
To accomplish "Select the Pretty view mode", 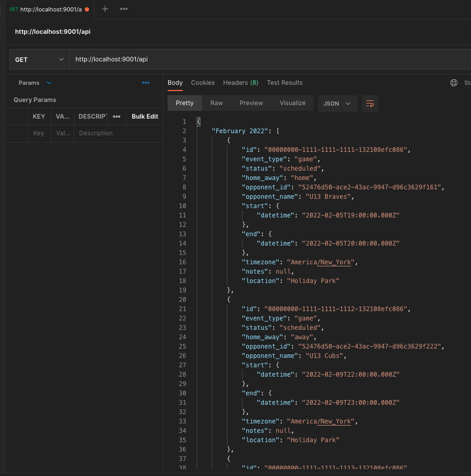I will (185, 103).
